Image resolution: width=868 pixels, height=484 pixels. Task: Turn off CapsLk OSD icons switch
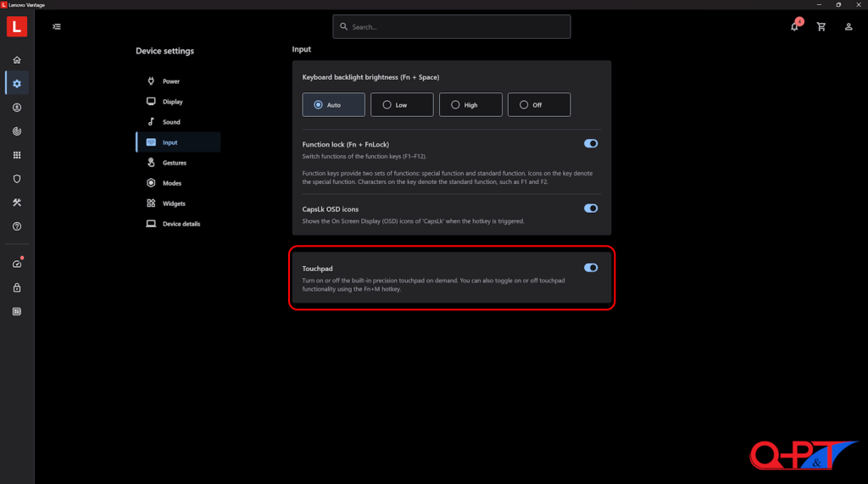point(591,209)
